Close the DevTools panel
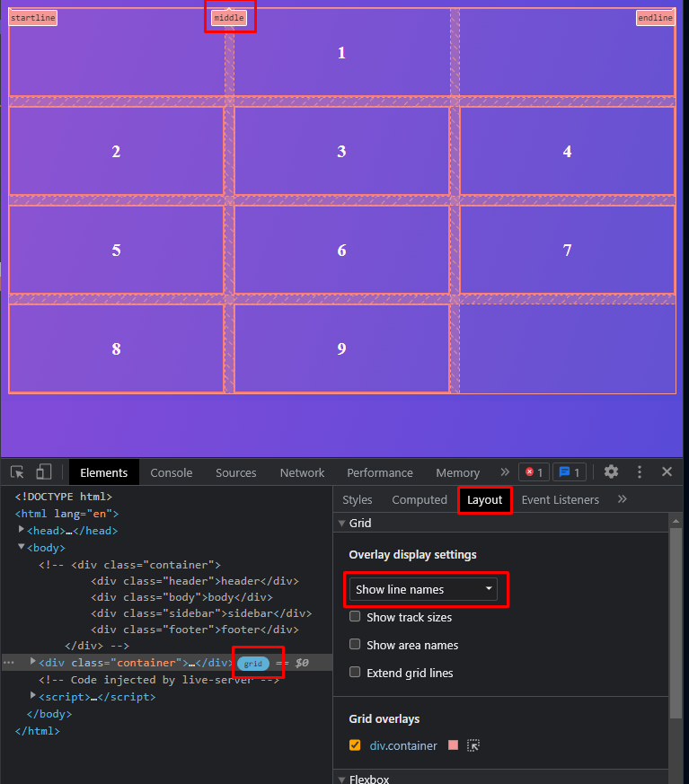689x784 pixels. pos(667,471)
